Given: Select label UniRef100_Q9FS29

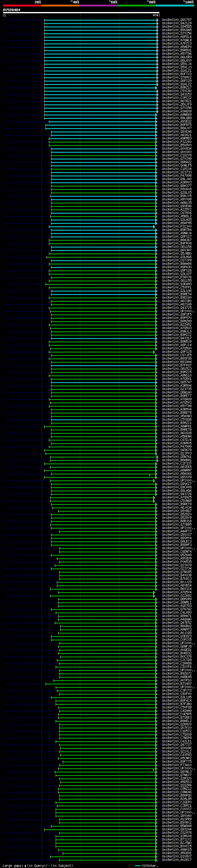Looking at the screenshot, I should click(176, 81).
